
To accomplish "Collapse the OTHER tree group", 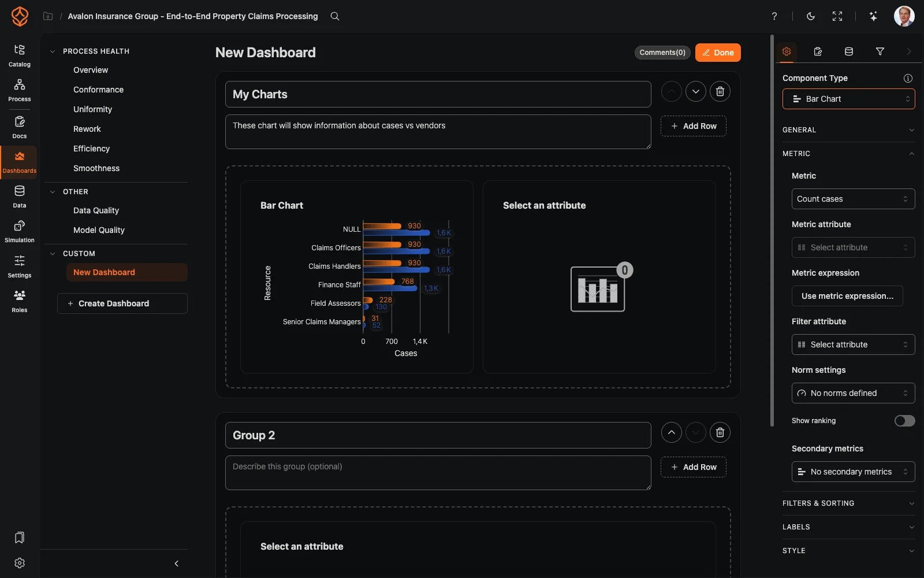I will (x=53, y=192).
